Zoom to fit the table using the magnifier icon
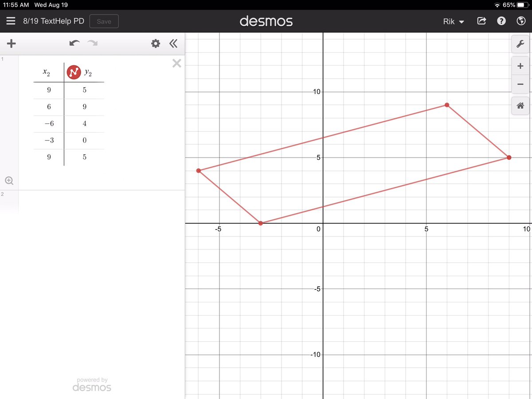 point(9,181)
